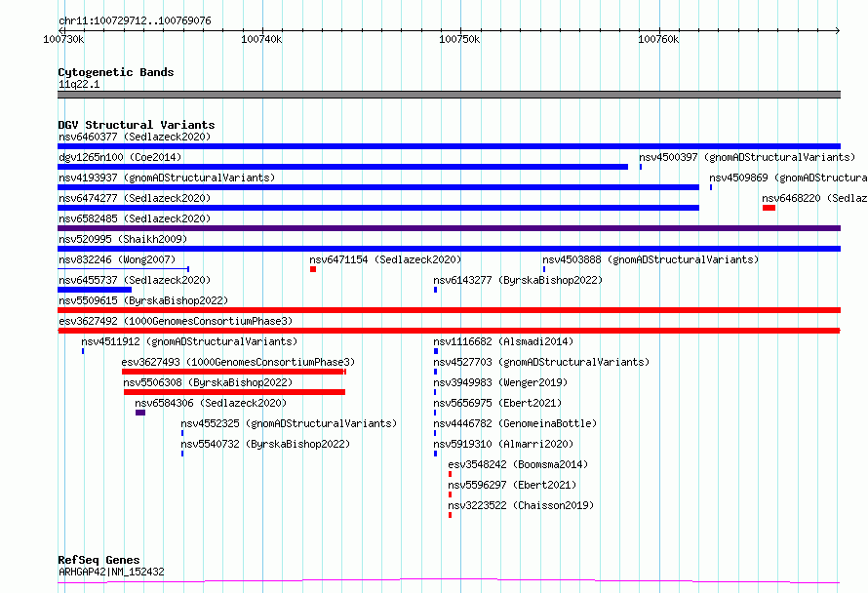Open esv3627493 (1000GenomesConsortiumPhase3) label
The height and width of the screenshot is (593, 868).
coord(238,362)
